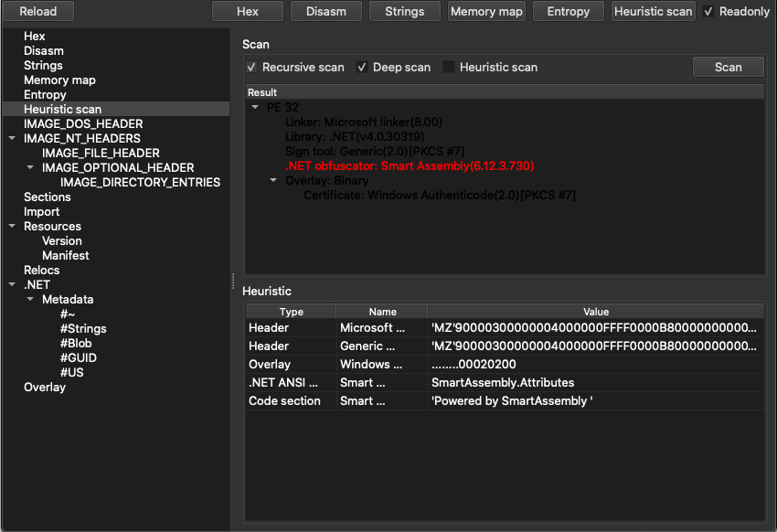Collapse the PE 32 result node
This screenshot has height=532, width=777.
(255, 107)
